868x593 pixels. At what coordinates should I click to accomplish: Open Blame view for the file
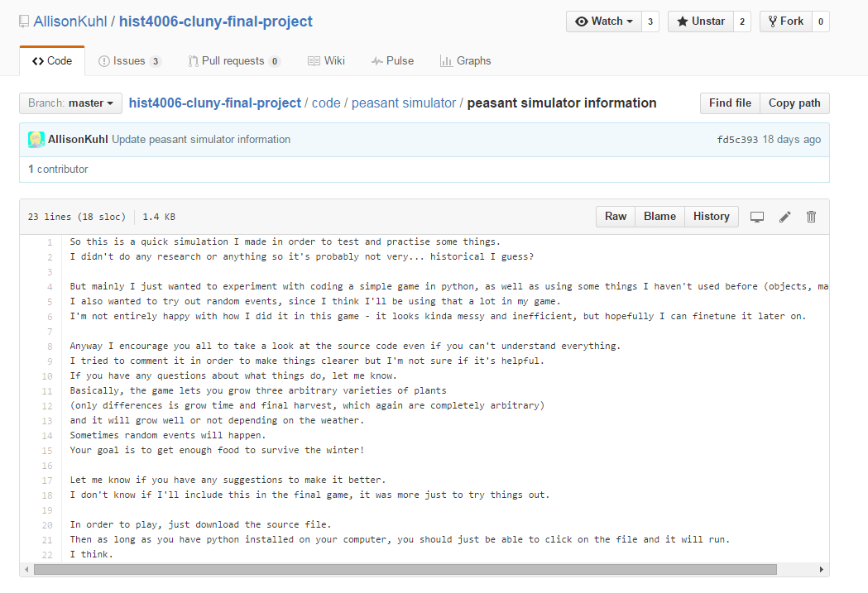pos(659,217)
